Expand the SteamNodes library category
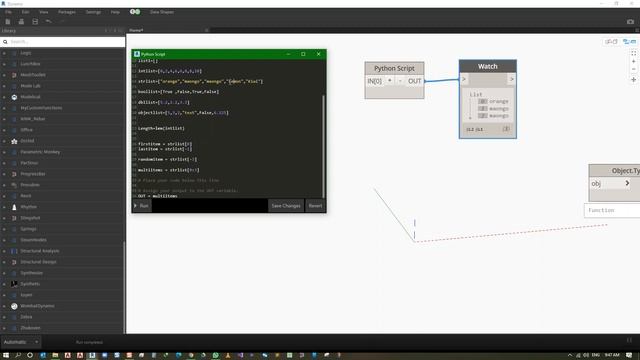 coord(4,240)
